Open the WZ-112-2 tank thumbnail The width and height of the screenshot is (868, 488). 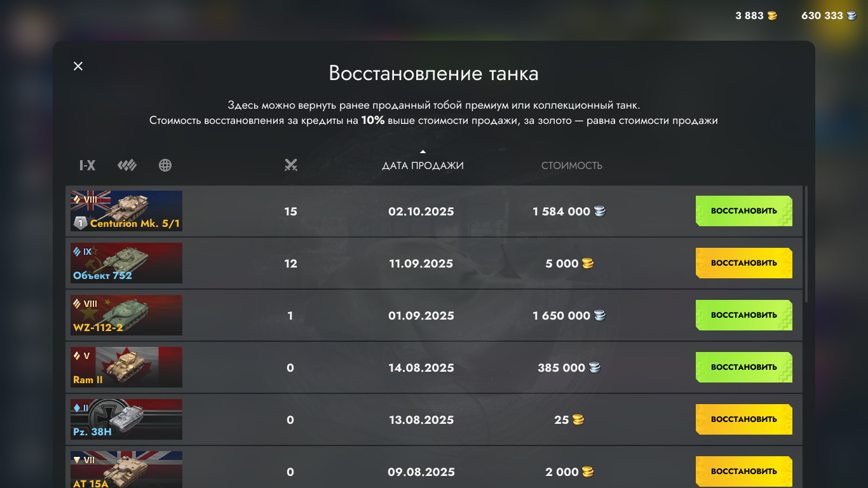pyautogui.click(x=126, y=315)
